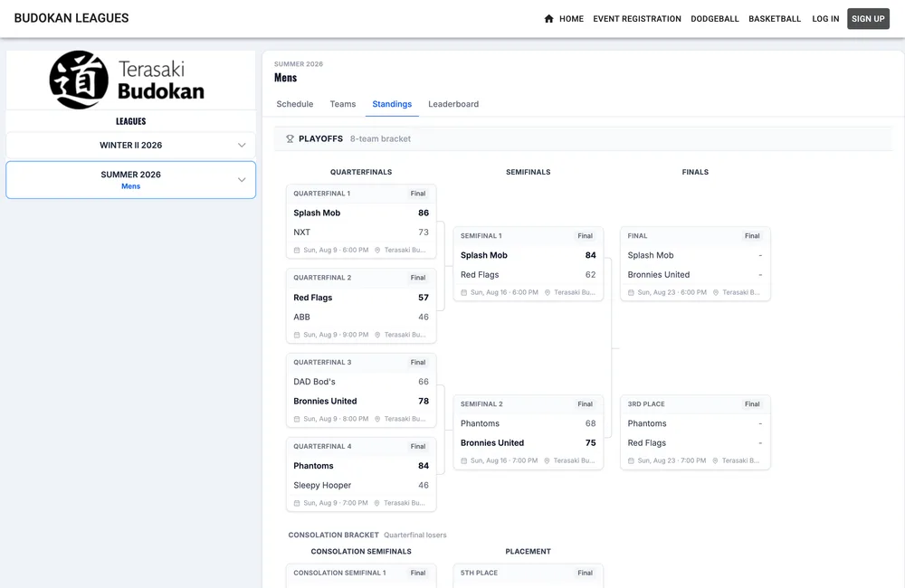The width and height of the screenshot is (905, 588).
Task: Click calendar icon in Semifinal 1 card
Action: (x=464, y=292)
